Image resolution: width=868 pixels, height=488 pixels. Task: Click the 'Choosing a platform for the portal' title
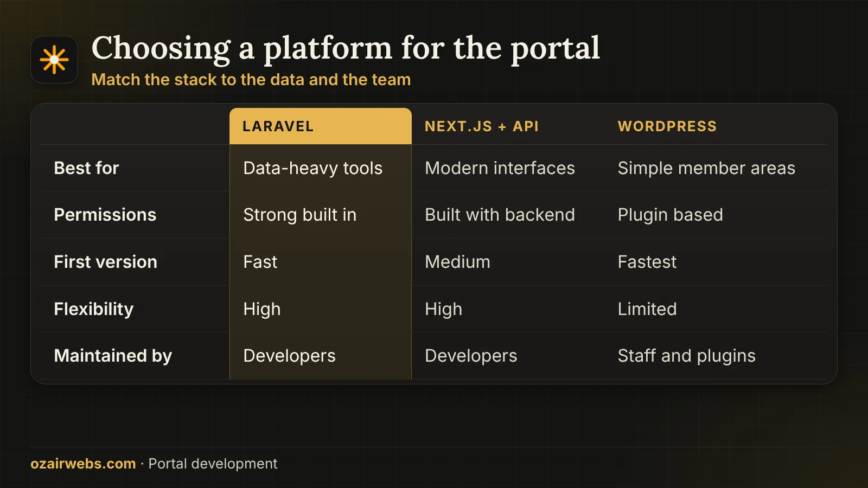(346, 49)
